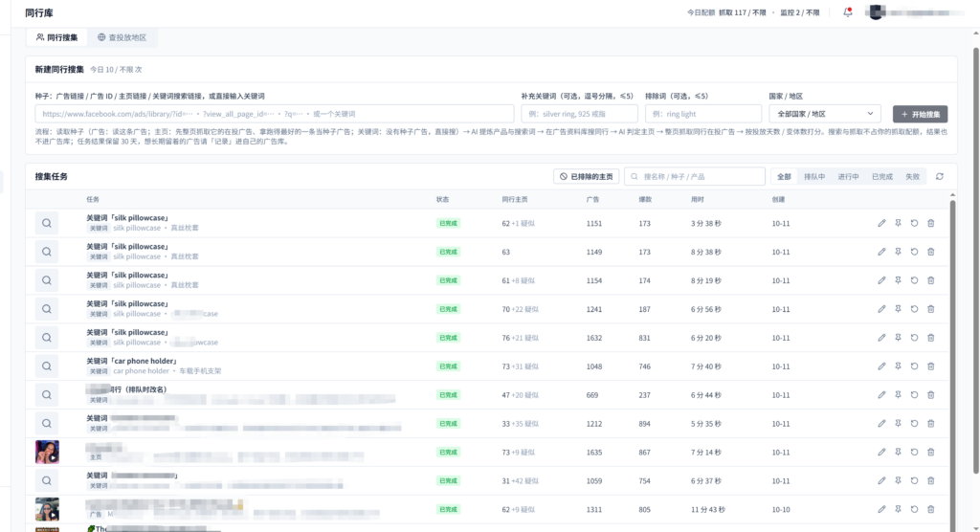Screen dimensions: 980x532
Task: Rerun the task with 1632 ads
Action: (914, 338)
